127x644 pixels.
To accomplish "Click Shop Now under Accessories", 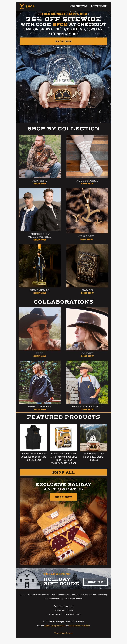I will tap(87, 183).
